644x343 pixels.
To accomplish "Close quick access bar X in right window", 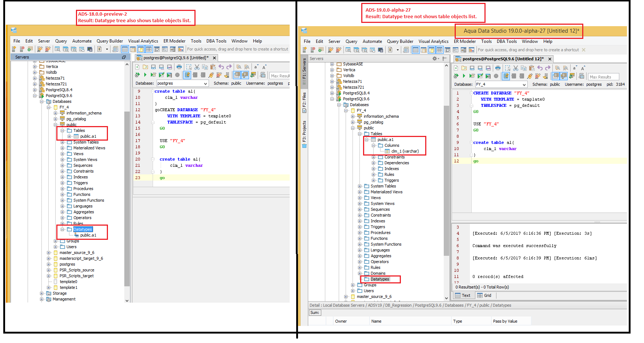I will [x=584, y=50].
